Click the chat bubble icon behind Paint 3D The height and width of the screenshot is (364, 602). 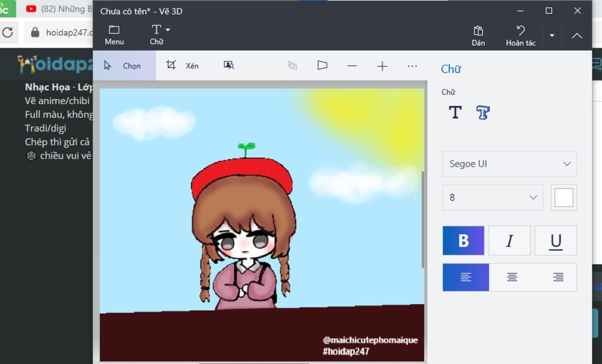click(597, 64)
